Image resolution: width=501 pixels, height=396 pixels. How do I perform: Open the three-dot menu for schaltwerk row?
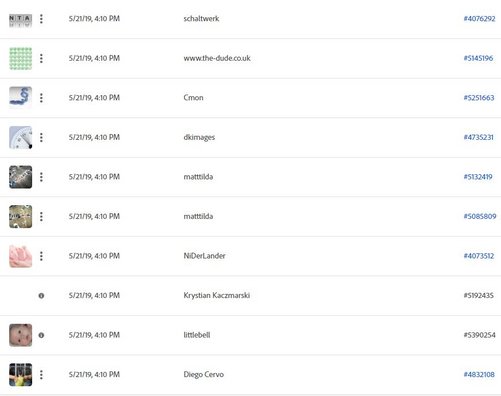coord(41,19)
